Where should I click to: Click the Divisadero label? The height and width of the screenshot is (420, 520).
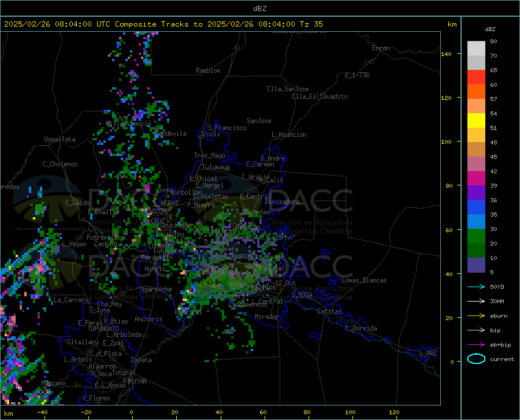point(282,202)
